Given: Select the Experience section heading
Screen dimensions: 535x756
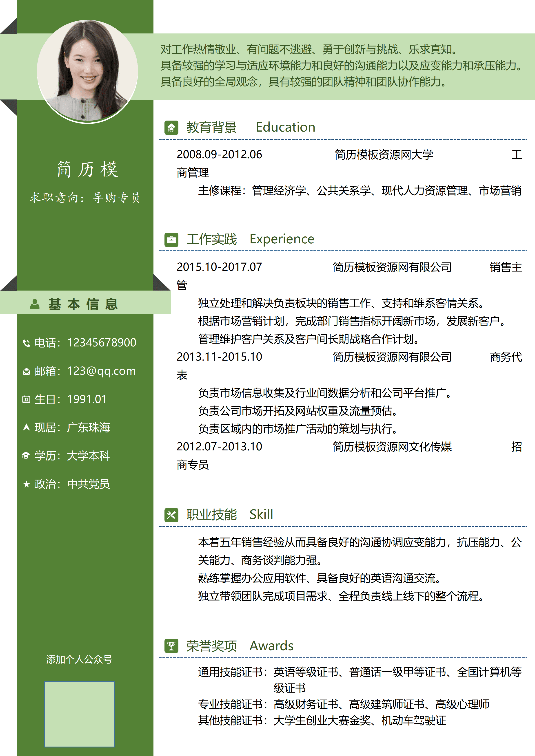Looking at the screenshot, I should tap(282, 239).
